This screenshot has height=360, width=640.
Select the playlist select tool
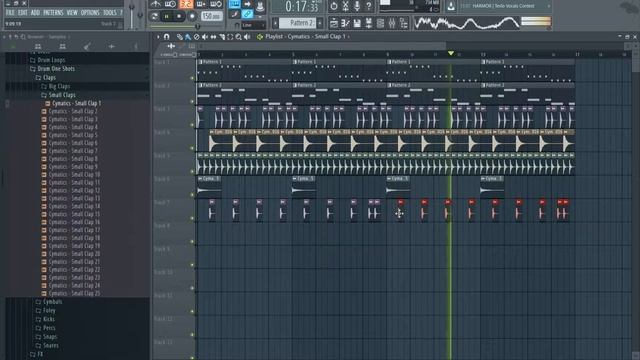230,37
